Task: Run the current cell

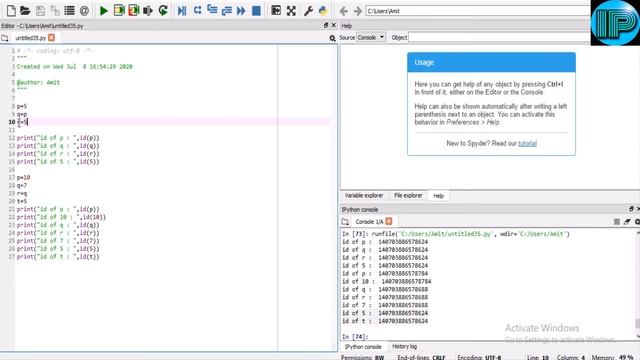Action: coord(119,11)
